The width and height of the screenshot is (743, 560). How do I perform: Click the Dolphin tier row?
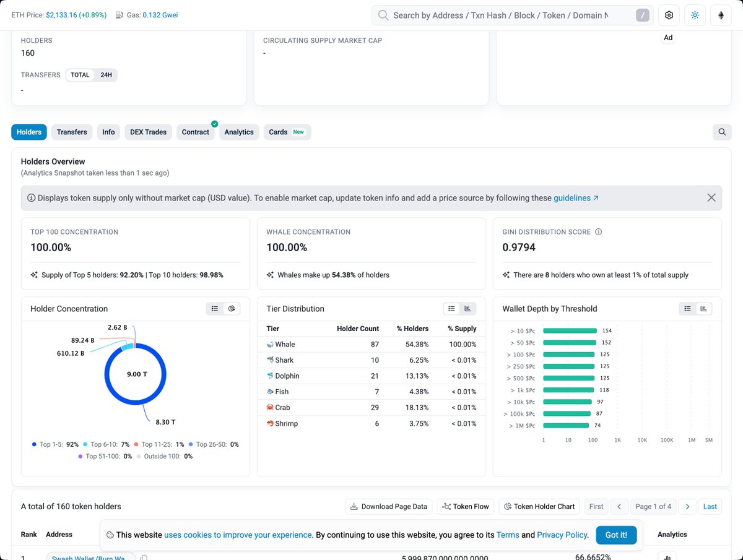[371, 376]
